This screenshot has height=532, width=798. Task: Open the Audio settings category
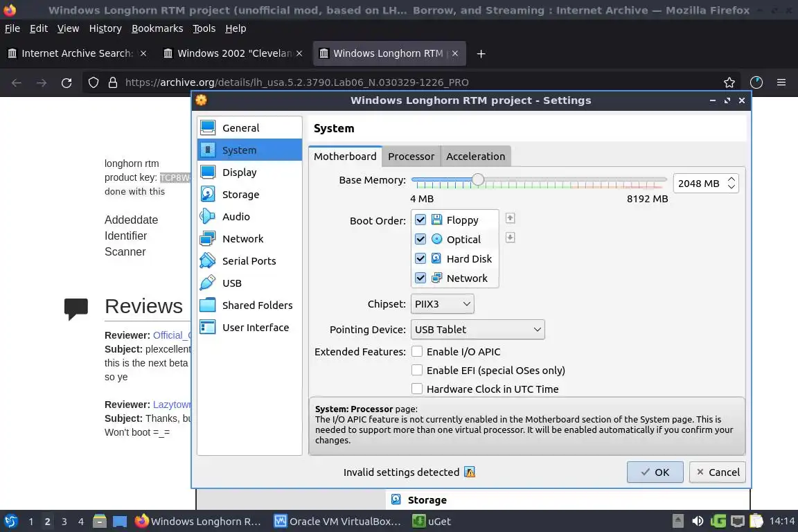pyautogui.click(x=249, y=216)
